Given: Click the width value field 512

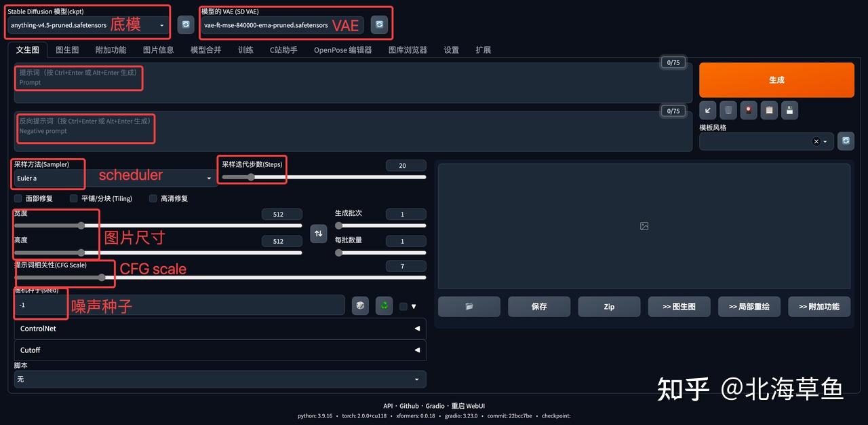Looking at the screenshot, I should tap(282, 215).
